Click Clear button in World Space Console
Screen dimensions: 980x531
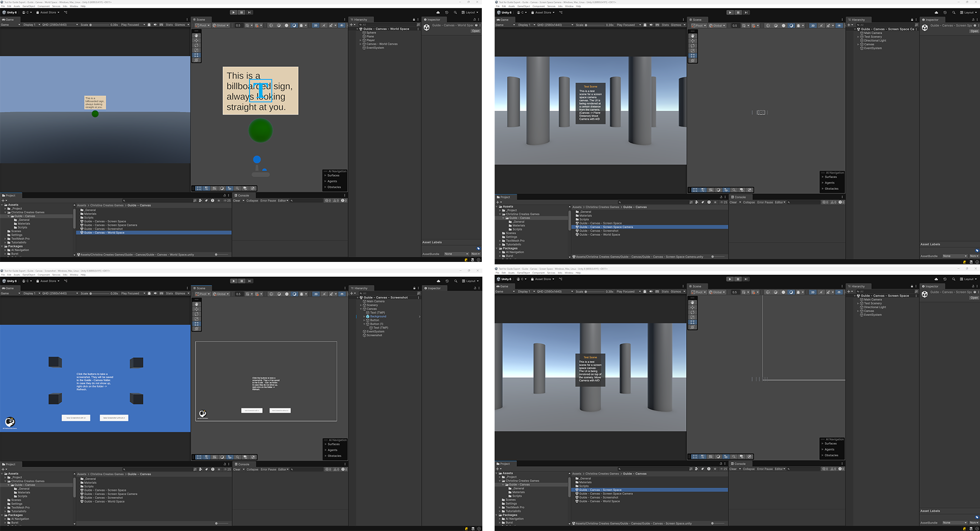coord(237,201)
